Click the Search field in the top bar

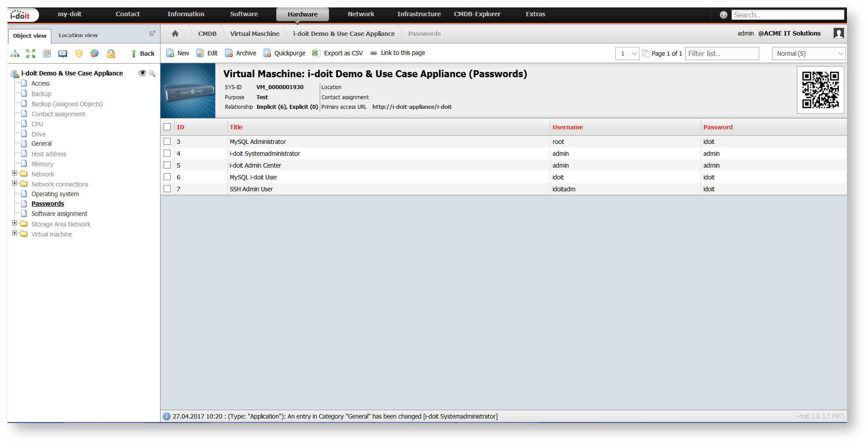(788, 15)
